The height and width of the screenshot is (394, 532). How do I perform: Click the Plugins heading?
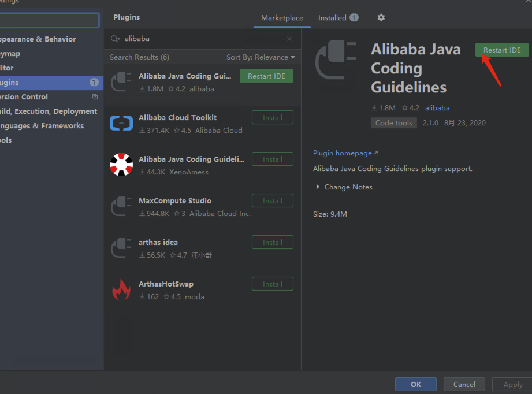[x=127, y=17]
